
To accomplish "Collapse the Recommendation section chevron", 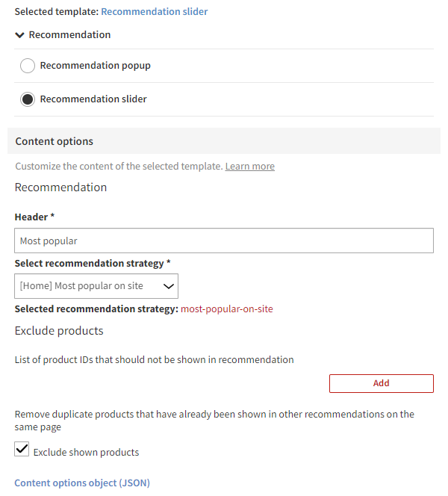I will tap(19, 35).
